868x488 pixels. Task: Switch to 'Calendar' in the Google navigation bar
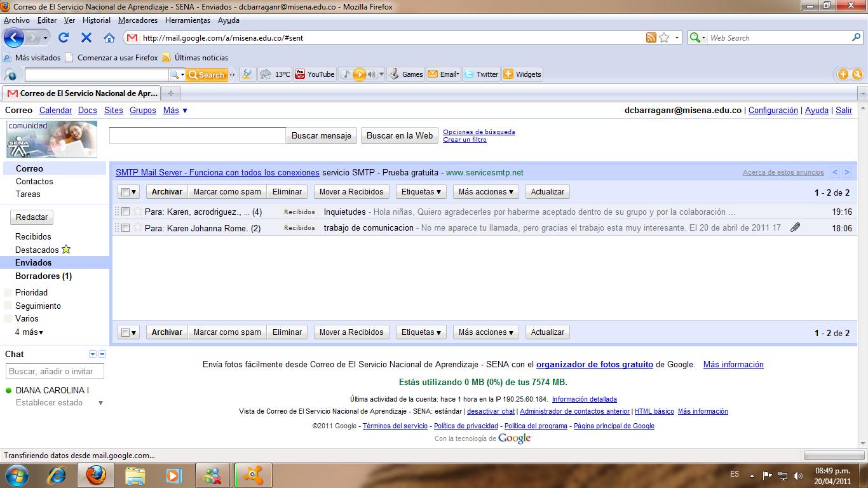[55, 110]
